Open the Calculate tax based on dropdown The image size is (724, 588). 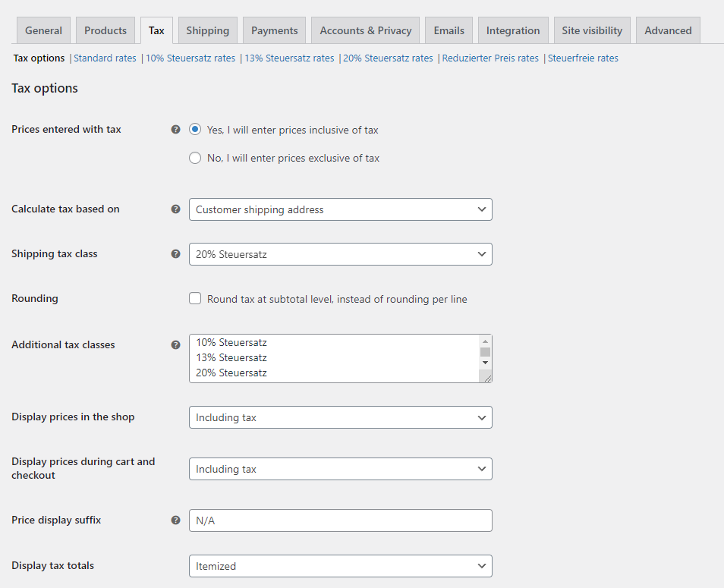[340, 209]
